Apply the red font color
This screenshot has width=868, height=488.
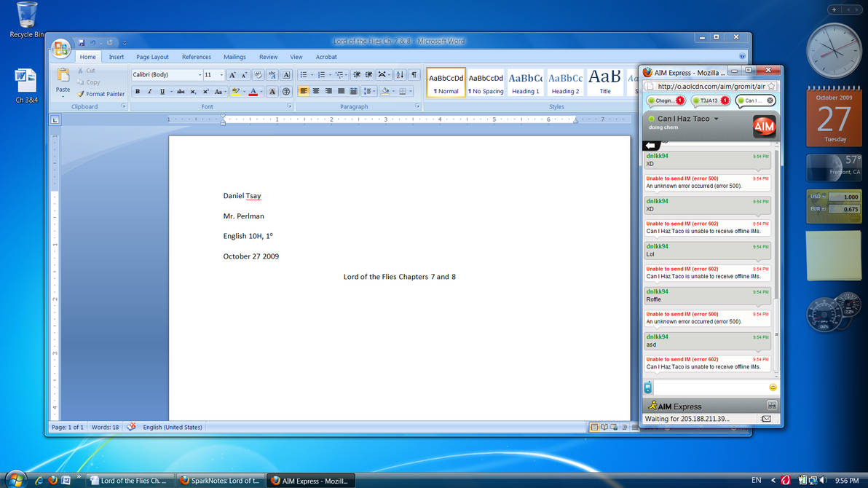tap(253, 91)
